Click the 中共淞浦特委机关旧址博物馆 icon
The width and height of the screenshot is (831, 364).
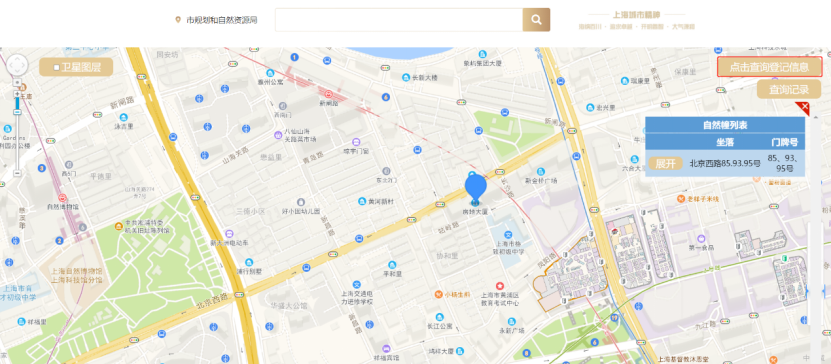[119, 227]
